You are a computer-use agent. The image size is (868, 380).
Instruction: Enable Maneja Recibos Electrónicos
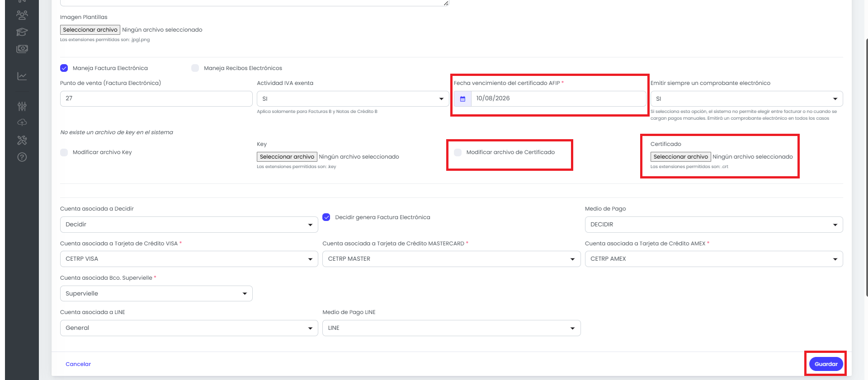pyautogui.click(x=195, y=68)
